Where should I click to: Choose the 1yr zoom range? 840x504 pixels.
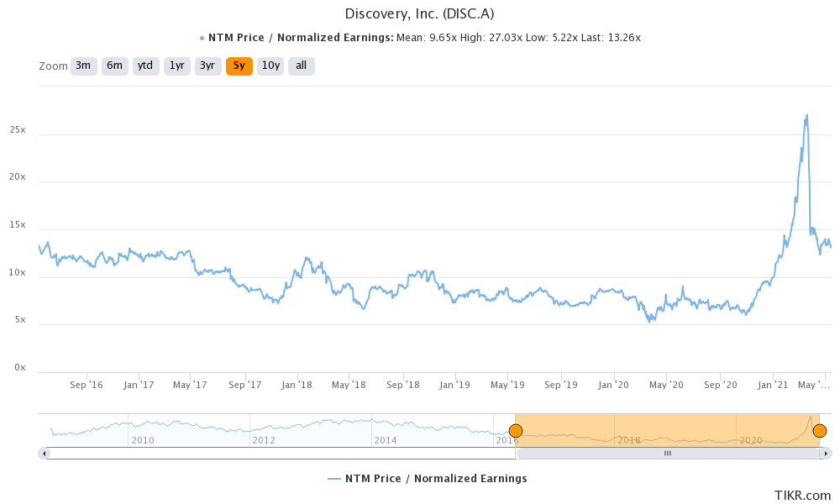[x=176, y=66]
